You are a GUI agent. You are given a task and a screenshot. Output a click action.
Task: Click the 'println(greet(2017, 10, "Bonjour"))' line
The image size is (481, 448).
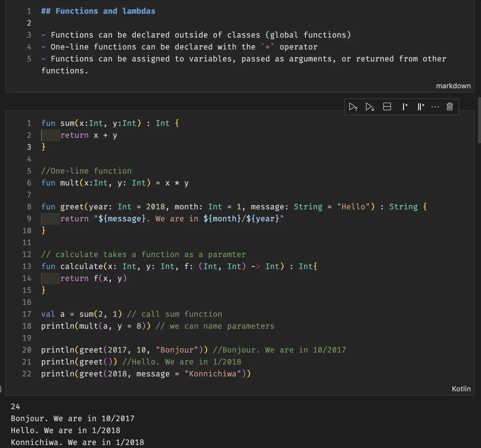pos(125,350)
